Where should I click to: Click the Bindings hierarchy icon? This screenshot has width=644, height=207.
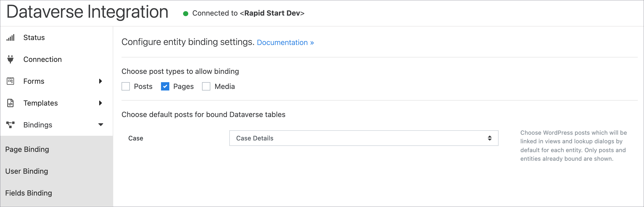[x=10, y=125]
